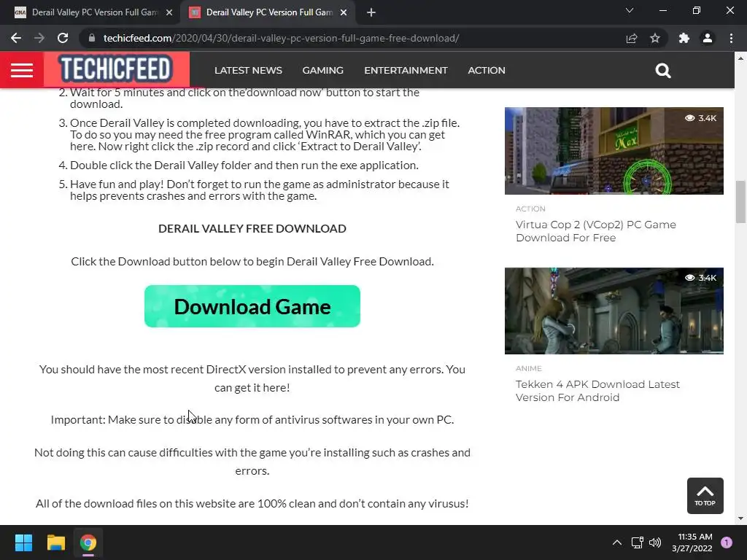The image size is (747, 560).
Task: Close the active Derail Valley tab
Action: [344, 12]
